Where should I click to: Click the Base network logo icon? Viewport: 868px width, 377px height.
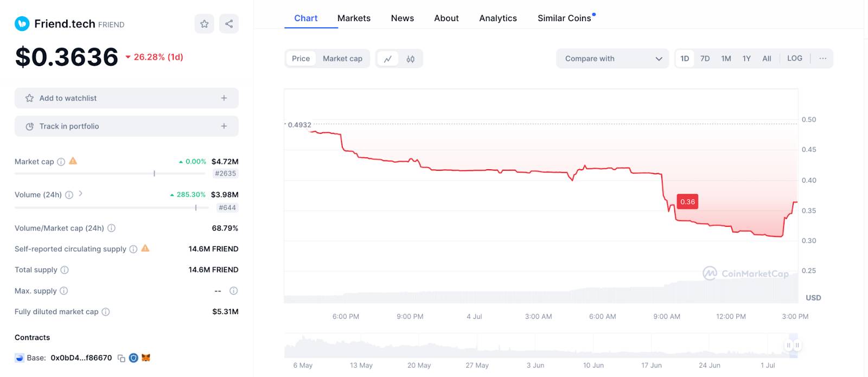tap(20, 358)
